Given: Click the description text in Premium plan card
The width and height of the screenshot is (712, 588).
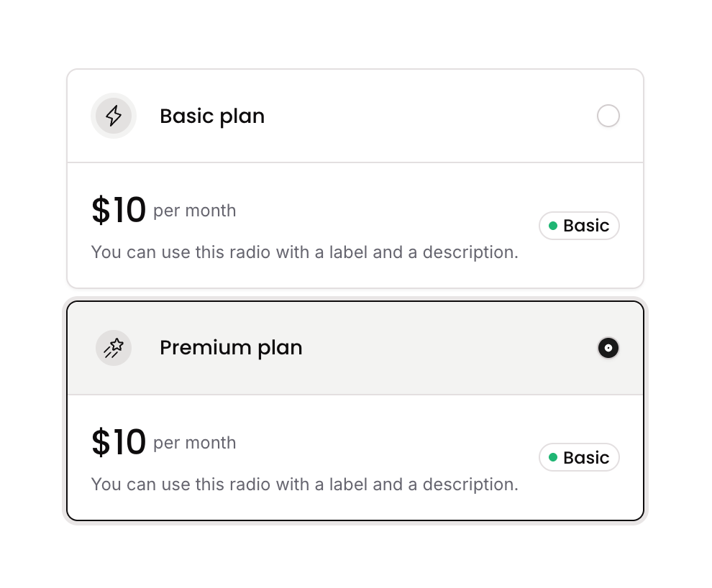Looking at the screenshot, I should [x=305, y=484].
